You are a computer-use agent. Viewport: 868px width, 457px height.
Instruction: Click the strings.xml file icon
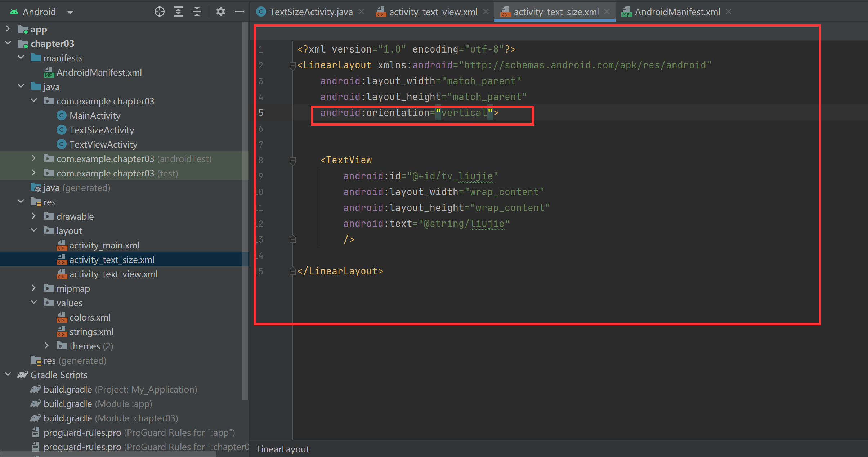coord(62,331)
